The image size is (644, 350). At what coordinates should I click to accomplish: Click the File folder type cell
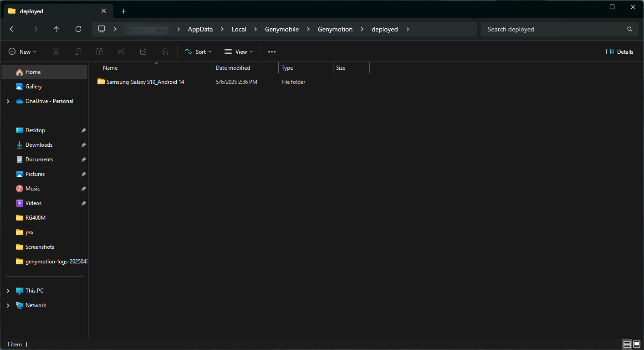point(293,82)
